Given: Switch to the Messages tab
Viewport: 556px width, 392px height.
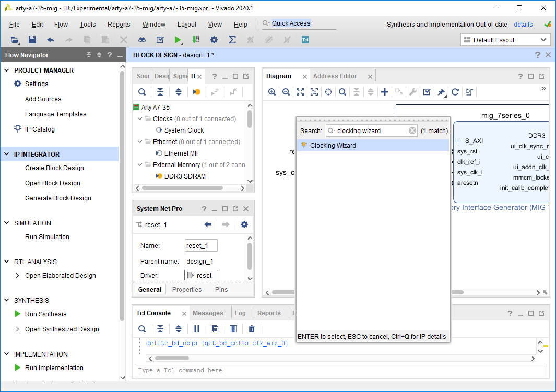Looking at the screenshot, I should click(x=208, y=313).
